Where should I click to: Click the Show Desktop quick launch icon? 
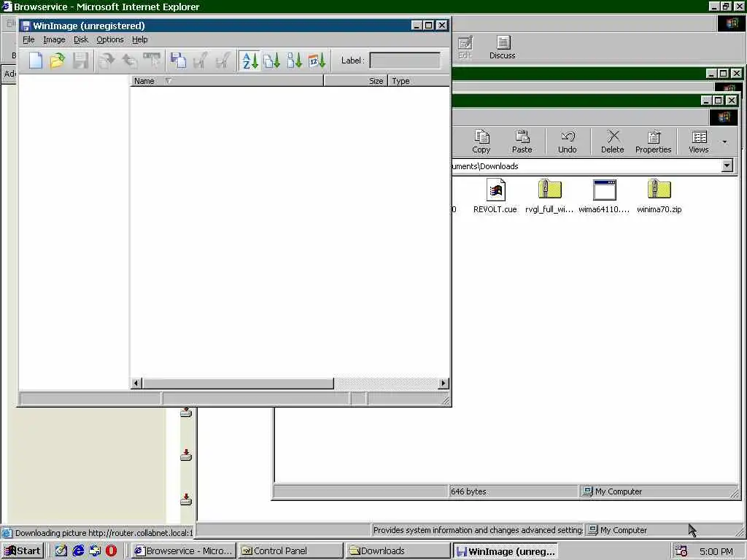[61, 551]
